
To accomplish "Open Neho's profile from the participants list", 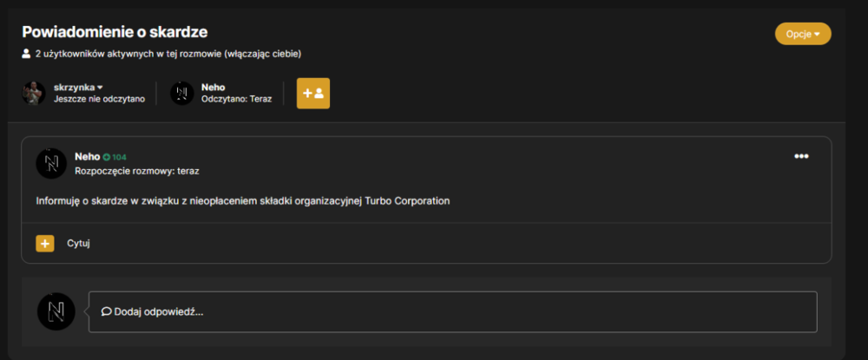I will pyautogui.click(x=214, y=88).
